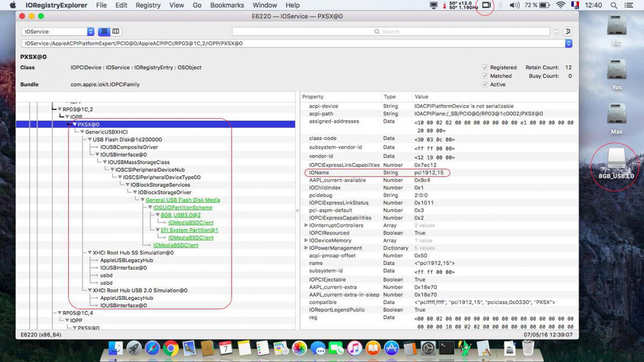Collapse the GenericUSBXHCI node
The width and height of the screenshot is (644, 362).
[x=82, y=132]
